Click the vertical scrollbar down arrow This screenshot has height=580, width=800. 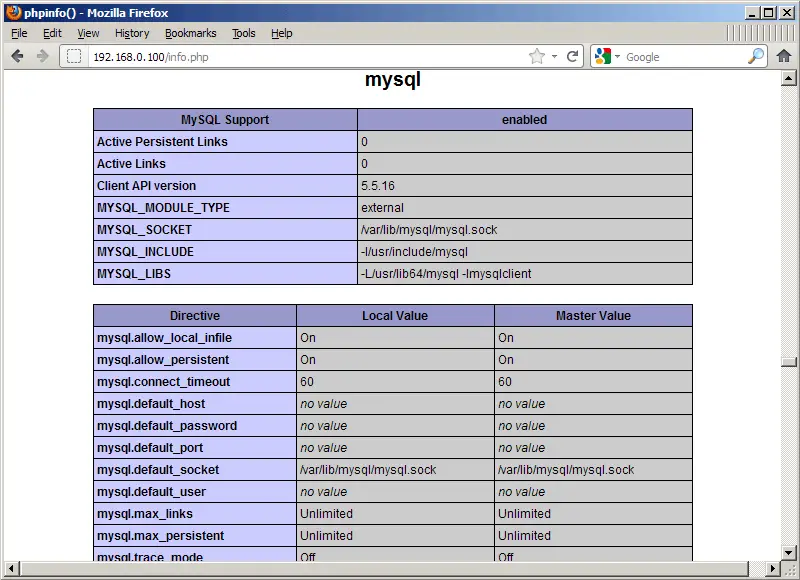789,553
